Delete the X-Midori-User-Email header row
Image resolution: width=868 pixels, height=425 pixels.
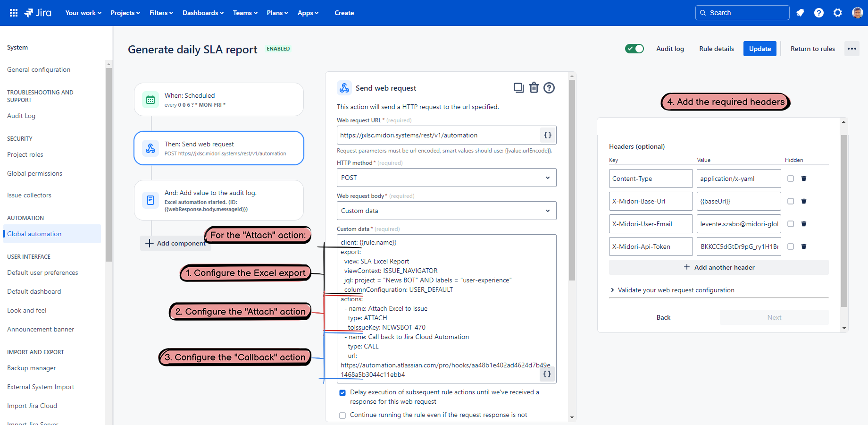804,224
